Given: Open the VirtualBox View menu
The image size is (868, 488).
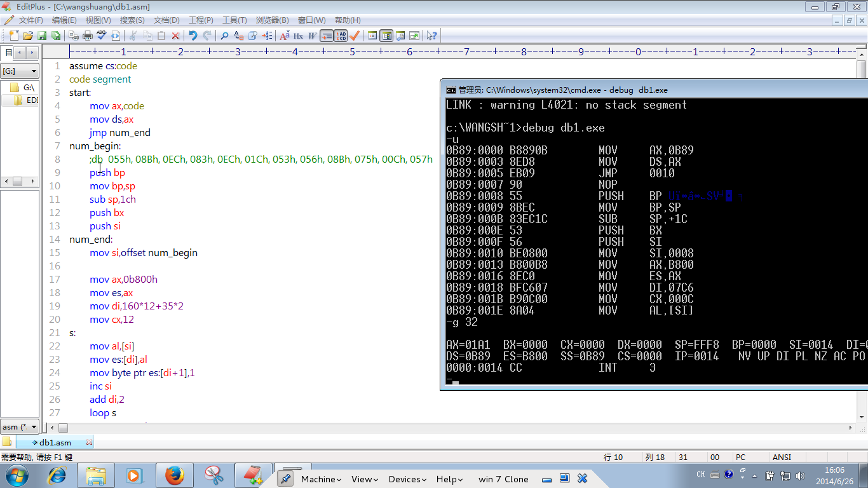Looking at the screenshot, I should pyautogui.click(x=365, y=479).
